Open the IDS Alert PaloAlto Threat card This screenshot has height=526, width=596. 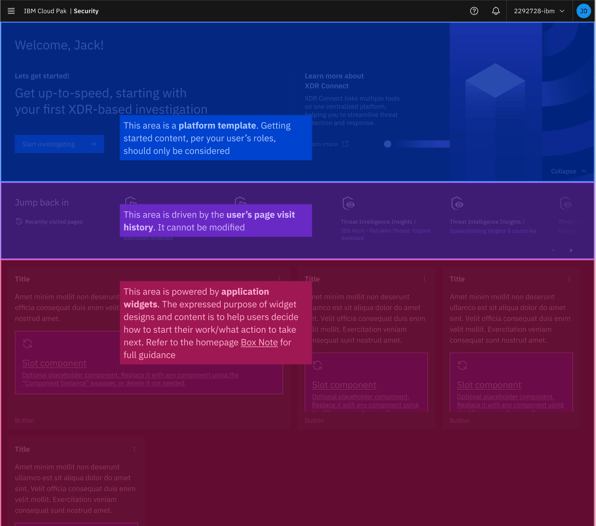385,230
